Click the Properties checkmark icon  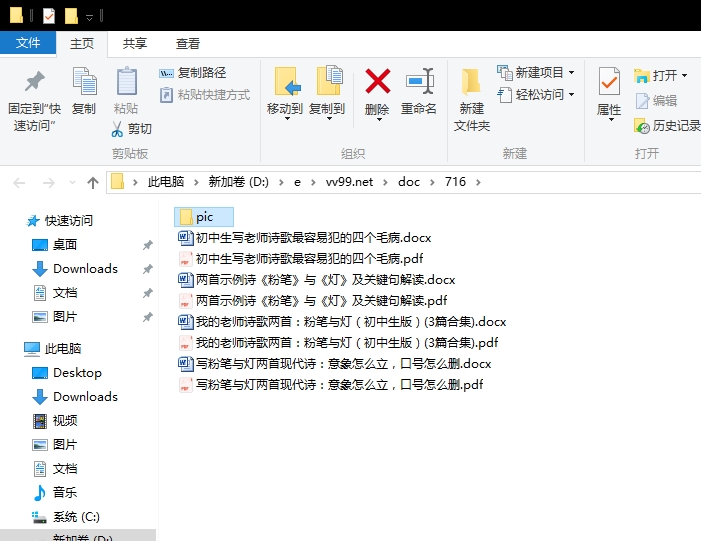(x=609, y=81)
